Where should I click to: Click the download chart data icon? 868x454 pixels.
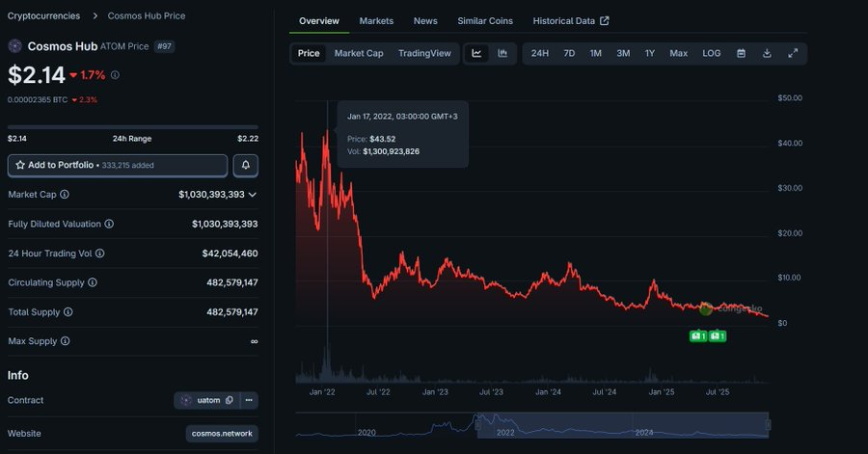point(767,54)
